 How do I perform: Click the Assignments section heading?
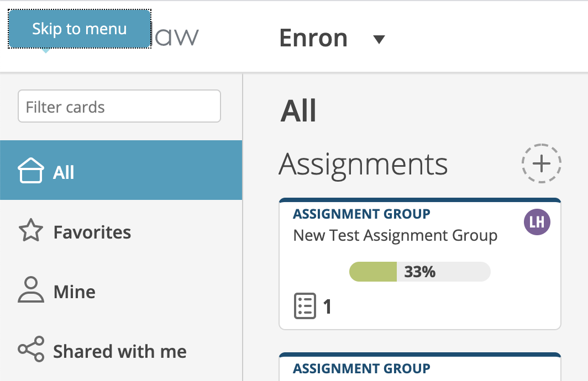[x=363, y=165]
